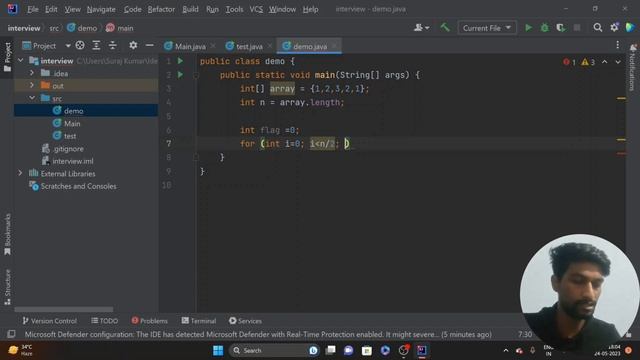Open Current File run configuration dropdown
Screen dimensions: 640x360
pyautogui.click(x=487, y=28)
